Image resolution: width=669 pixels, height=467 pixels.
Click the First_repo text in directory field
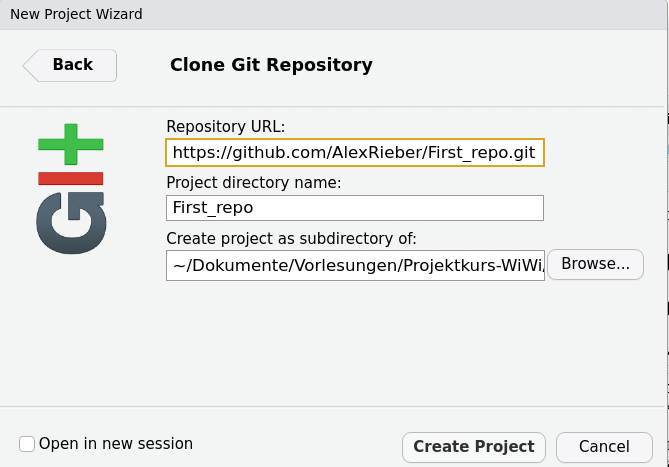pos(213,208)
